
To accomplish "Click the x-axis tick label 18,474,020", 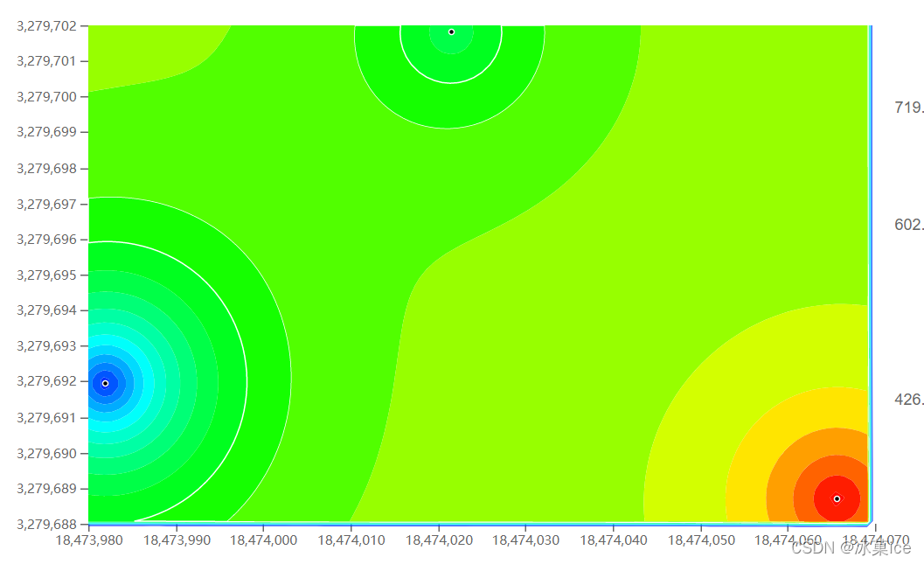I will point(441,540).
